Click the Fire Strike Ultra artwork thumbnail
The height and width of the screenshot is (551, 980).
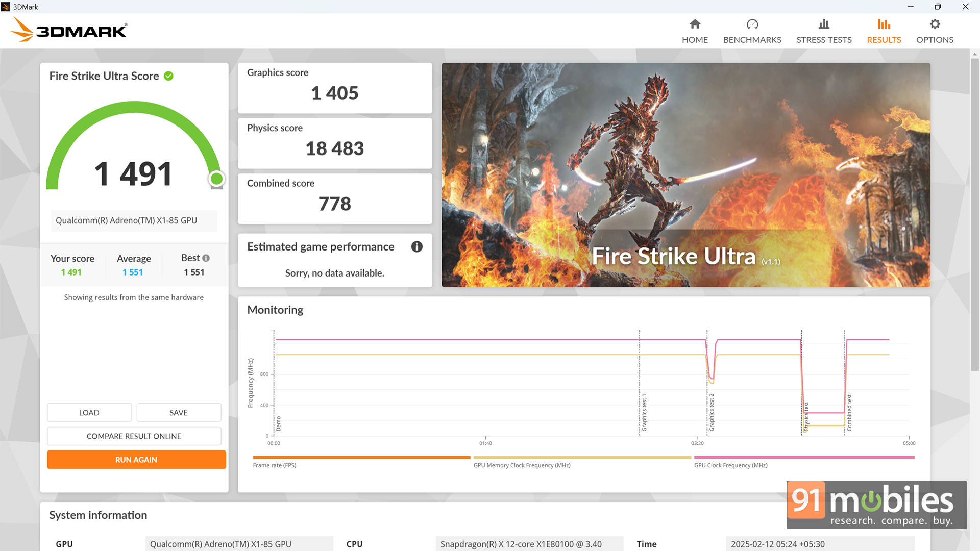point(685,174)
